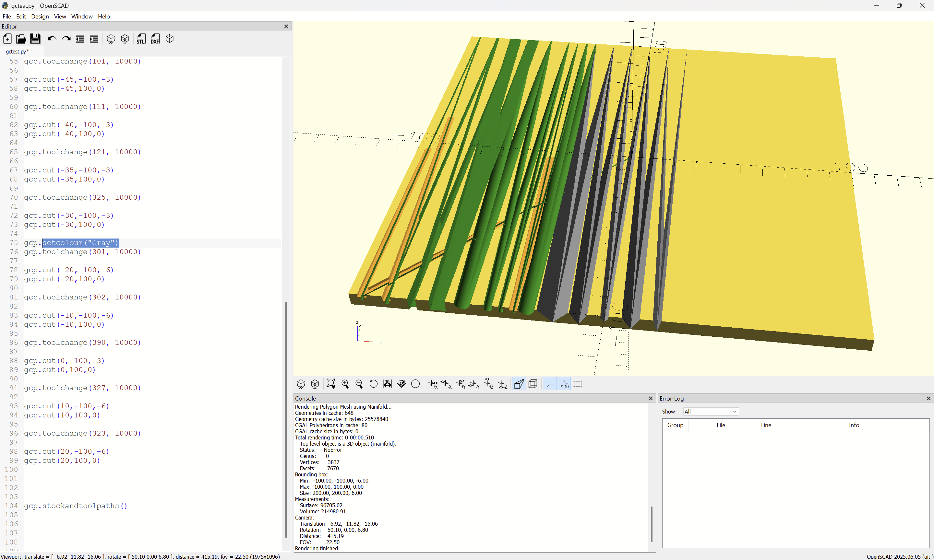Unindent code using editor toolbar icon
Image resolution: width=934 pixels, height=560 pixels.
click(80, 39)
